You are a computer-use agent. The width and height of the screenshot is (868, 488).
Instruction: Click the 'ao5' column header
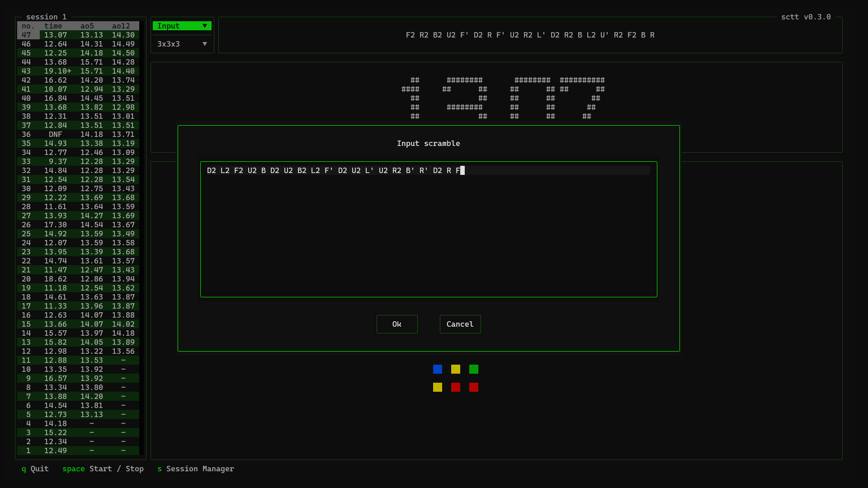coord(87,26)
